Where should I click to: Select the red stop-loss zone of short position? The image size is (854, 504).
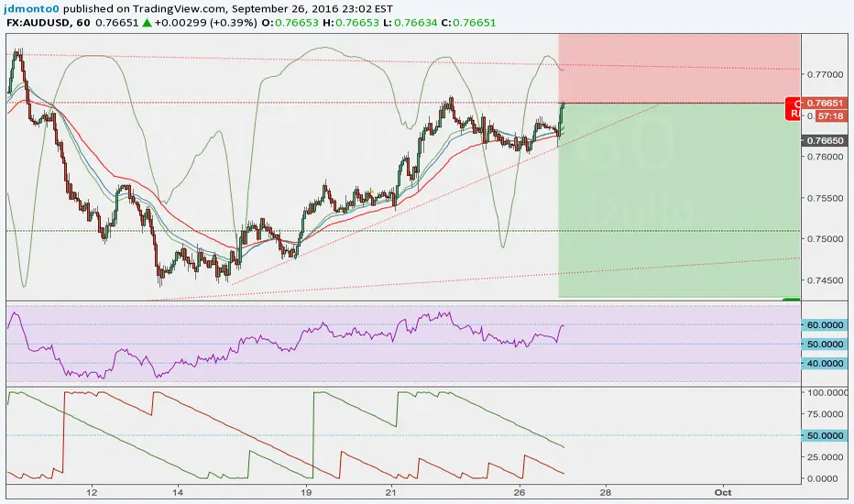point(679,68)
